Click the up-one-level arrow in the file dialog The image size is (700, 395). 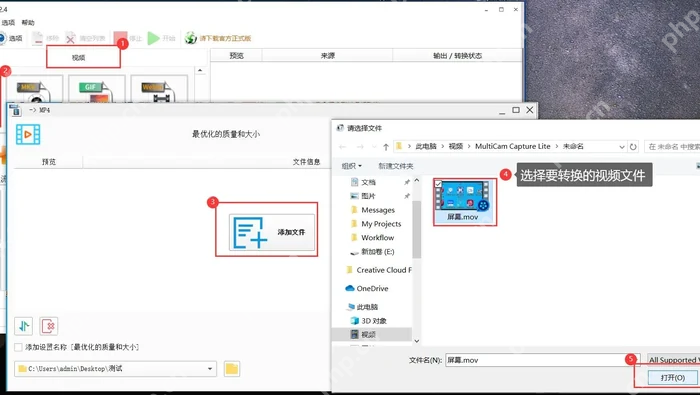(386, 146)
